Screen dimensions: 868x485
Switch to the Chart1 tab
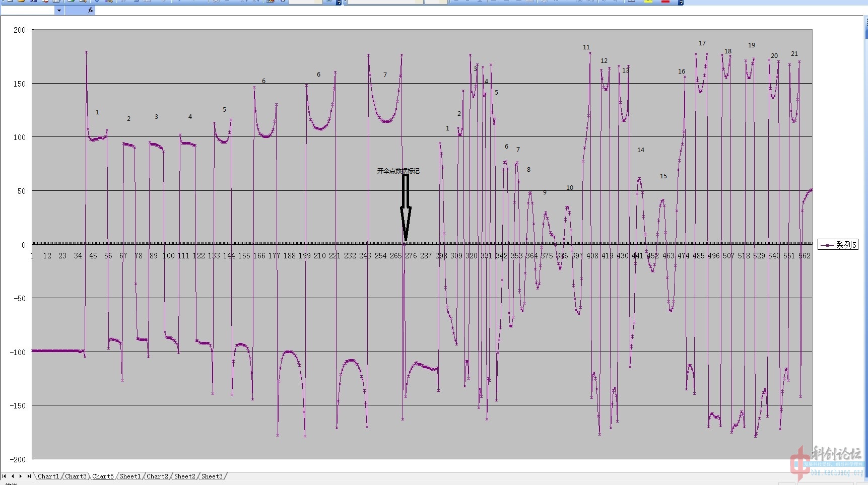[48, 476]
